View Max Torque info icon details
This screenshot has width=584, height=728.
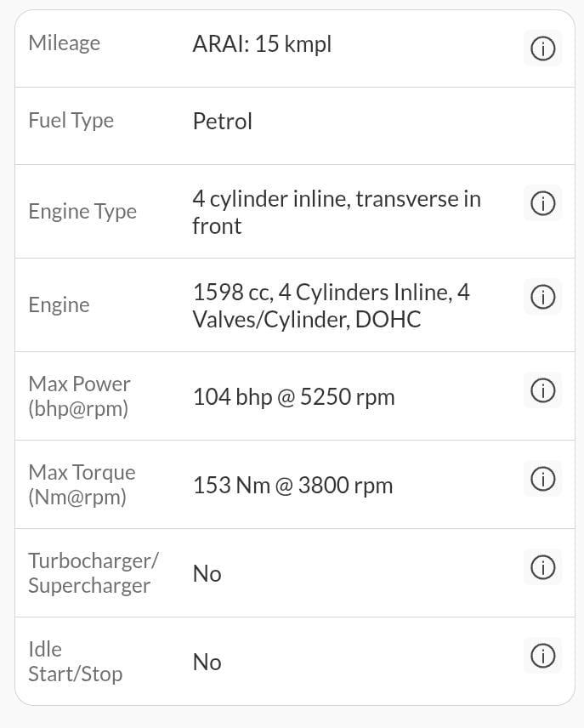pos(542,479)
